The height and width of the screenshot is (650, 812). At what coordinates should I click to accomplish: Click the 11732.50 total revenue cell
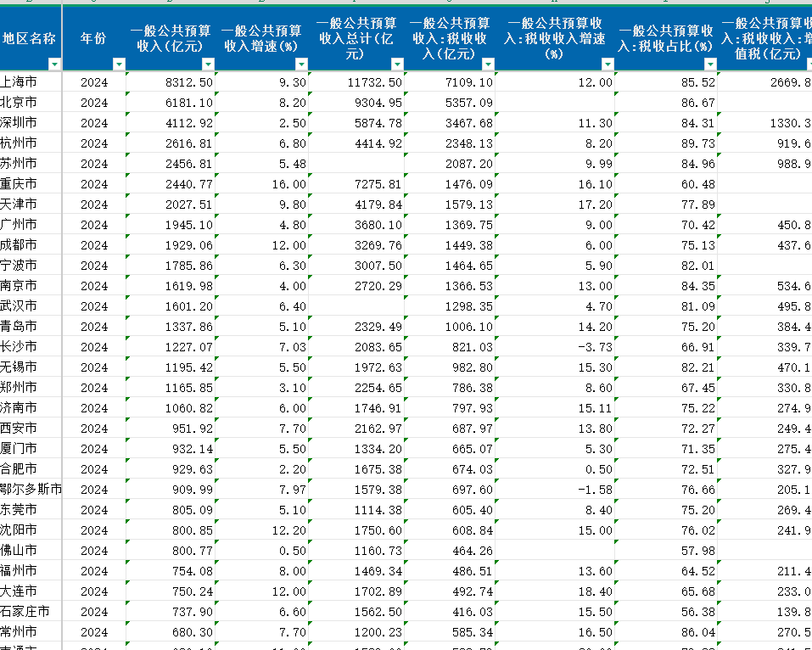point(356,81)
